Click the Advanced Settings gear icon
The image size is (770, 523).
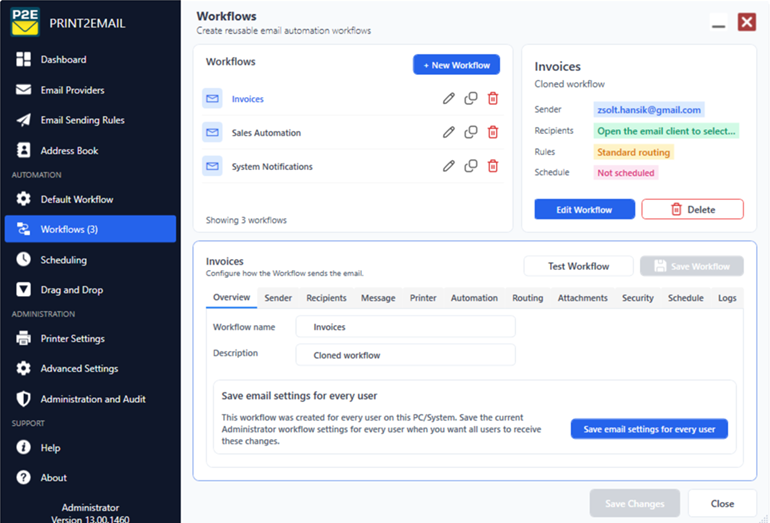click(23, 368)
